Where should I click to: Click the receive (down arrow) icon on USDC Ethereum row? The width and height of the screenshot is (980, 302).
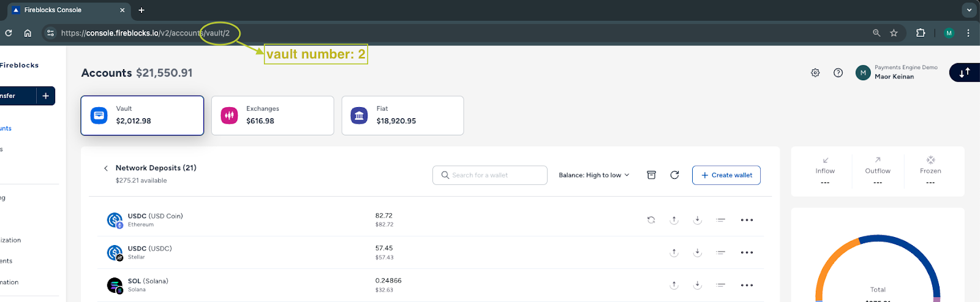[697, 220]
